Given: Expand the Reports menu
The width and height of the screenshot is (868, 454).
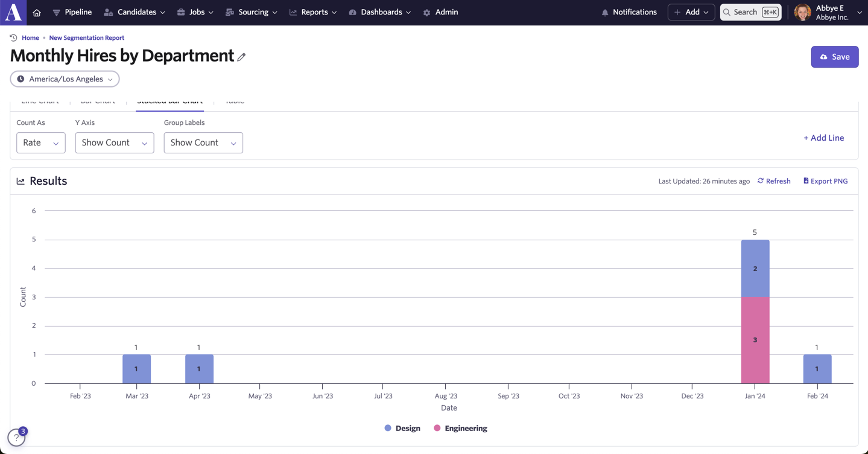Looking at the screenshot, I should pos(313,12).
